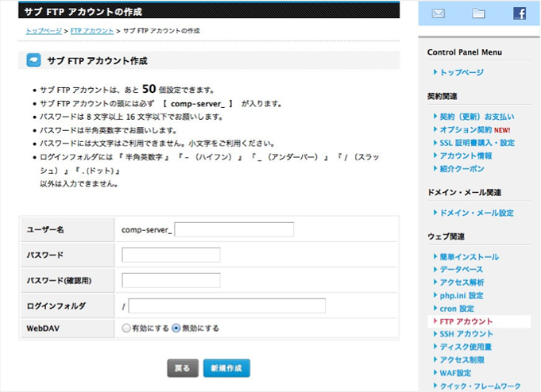Open トップページ in the Control Panel Menu
Image resolution: width=541 pixels, height=392 pixels.
462,72
